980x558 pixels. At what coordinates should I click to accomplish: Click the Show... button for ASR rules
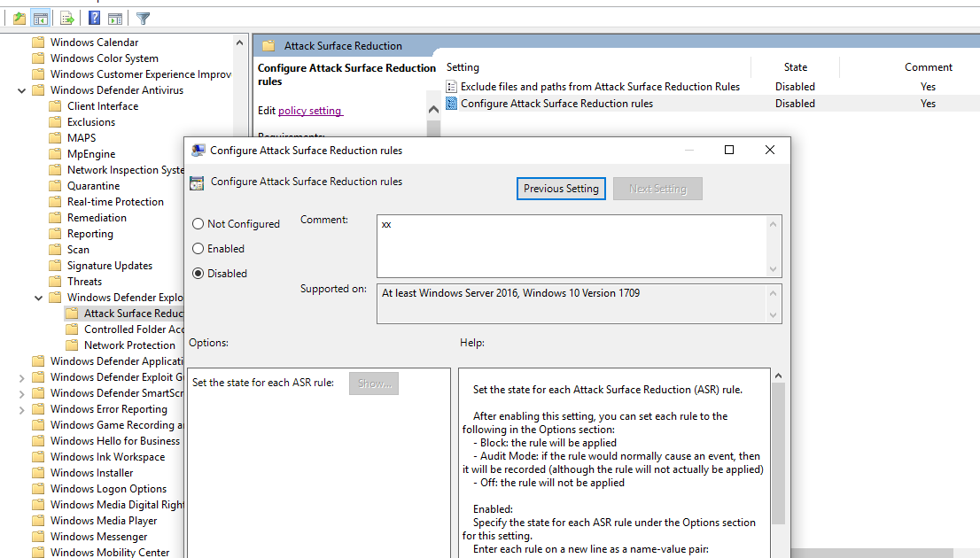point(374,384)
